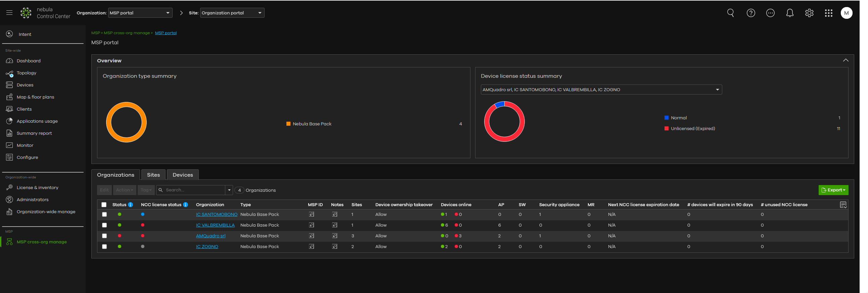Click the Device license status donut chart
The image size is (868, 293).
click(504, 121)
